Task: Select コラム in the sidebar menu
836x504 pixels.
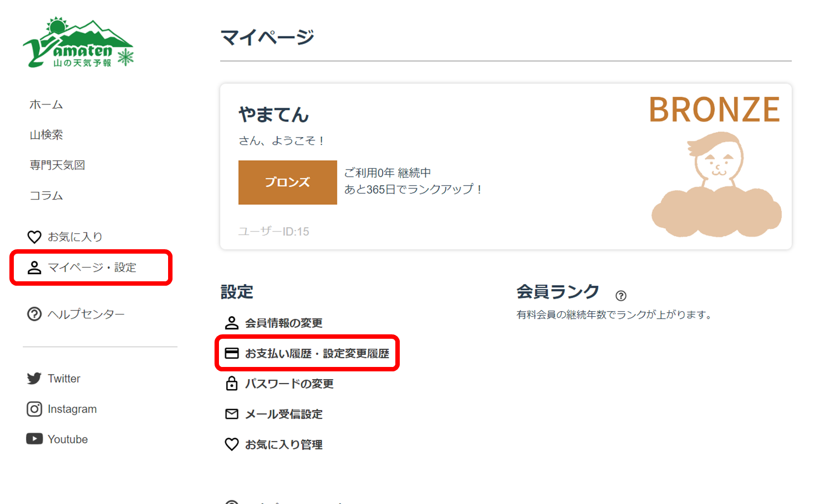Action: pyautogui.click(x=46, y=196)
